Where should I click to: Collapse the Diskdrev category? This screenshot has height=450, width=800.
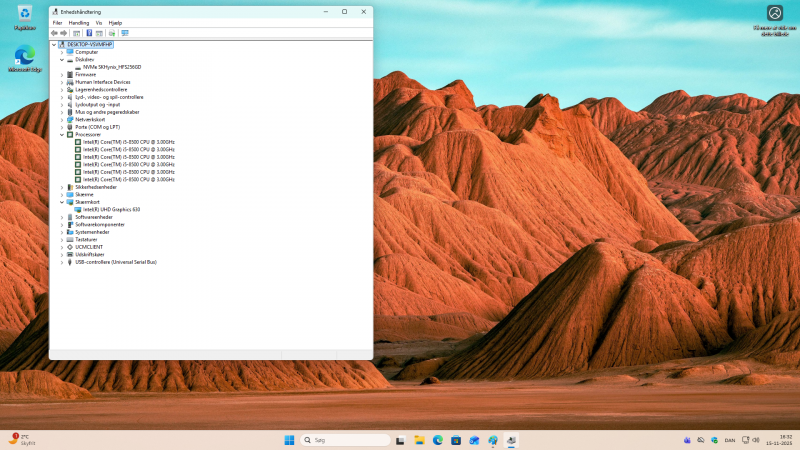[61, 59]
